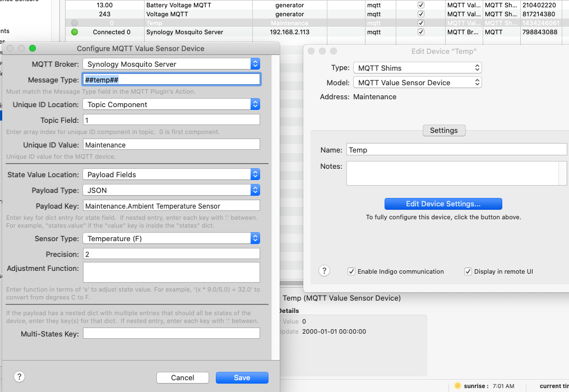Click Temp (MQTT Value Sensor Device) heading
This screenshot has width=569, height=392.
coord(341,298)
